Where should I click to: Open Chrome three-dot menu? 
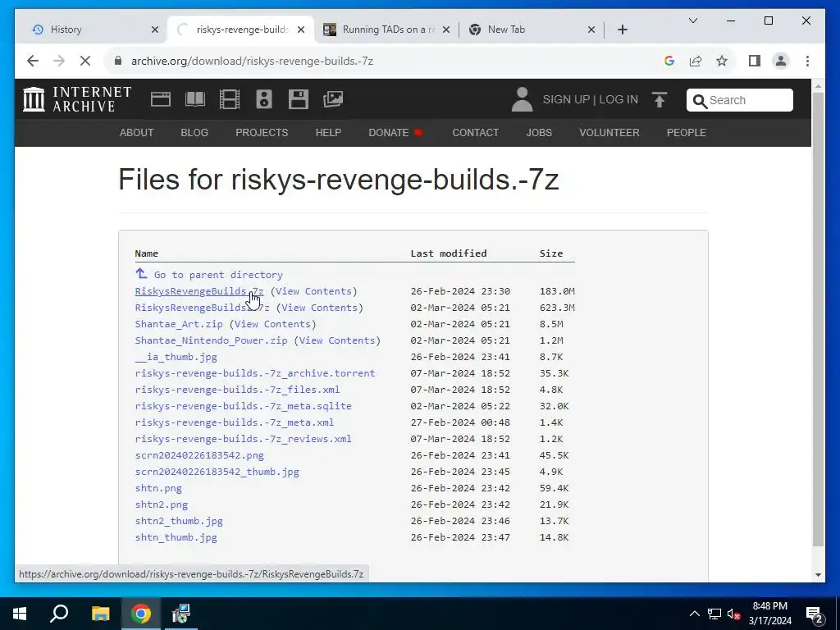pos(807,61)
